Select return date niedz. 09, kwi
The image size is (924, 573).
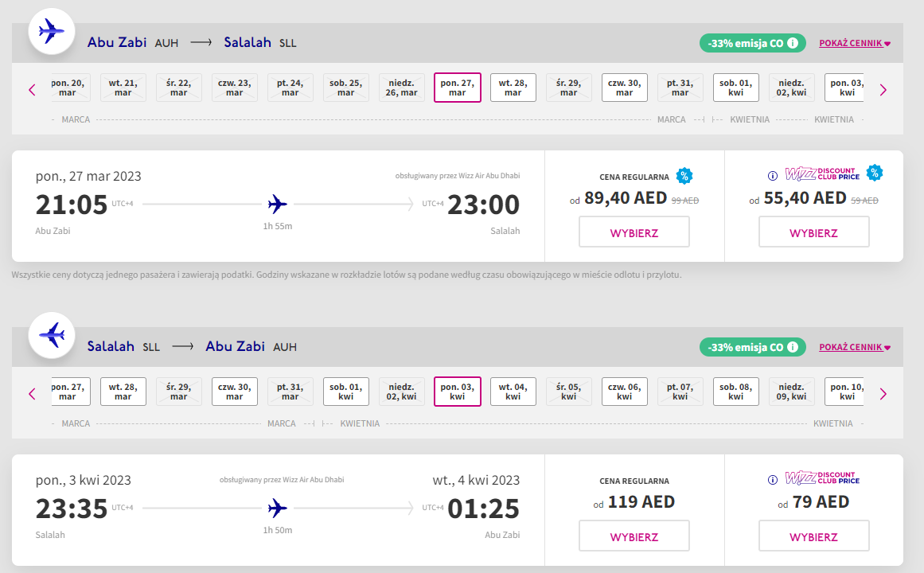[x=791, y=392]
